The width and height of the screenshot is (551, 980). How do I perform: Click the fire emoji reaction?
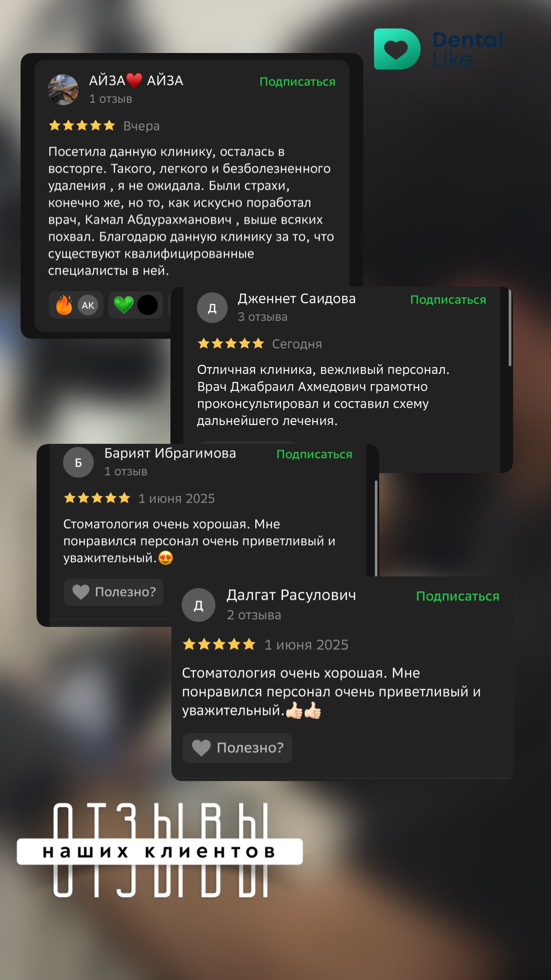pyautogui.click(x=64, y=305)
